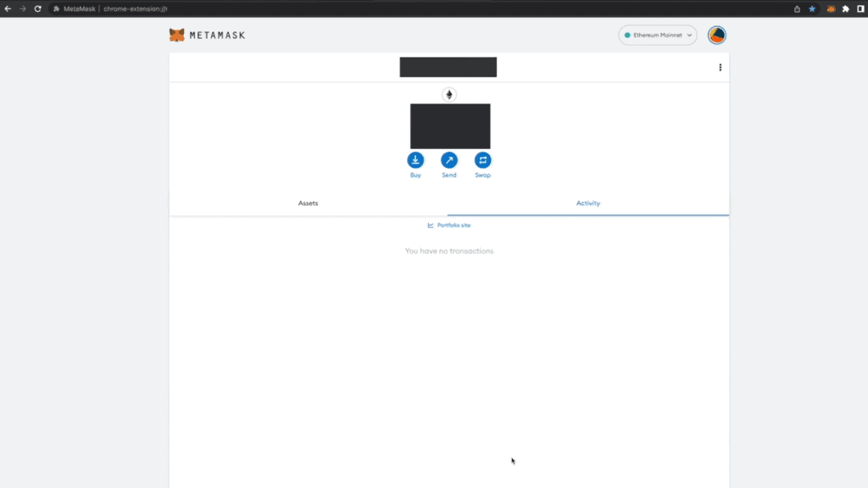Open the account avatar menu
868x488 pixels.
pos(716,36)
